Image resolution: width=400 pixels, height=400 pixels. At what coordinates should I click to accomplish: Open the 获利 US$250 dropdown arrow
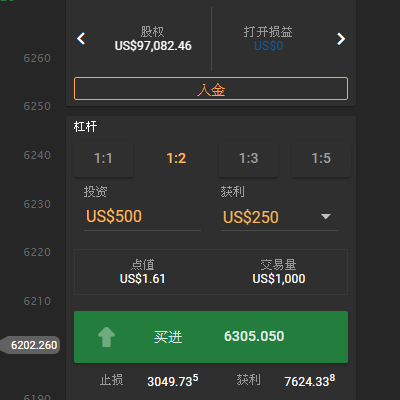pos(325,217)
